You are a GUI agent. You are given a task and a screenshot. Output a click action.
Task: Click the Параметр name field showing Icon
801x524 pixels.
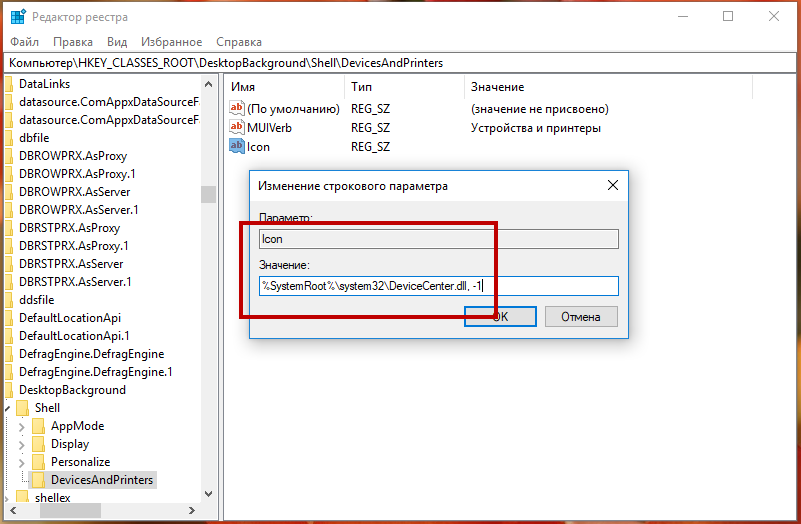tap(439, 239)
